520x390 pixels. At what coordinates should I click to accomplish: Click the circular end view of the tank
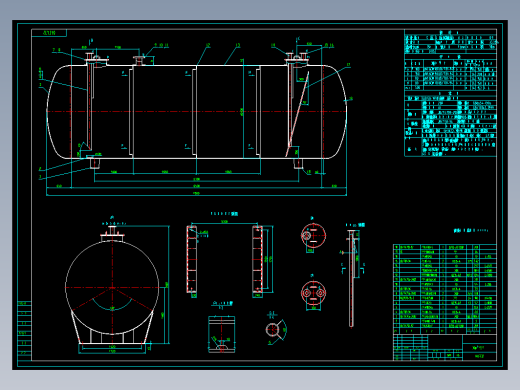(x=112, y=287)
